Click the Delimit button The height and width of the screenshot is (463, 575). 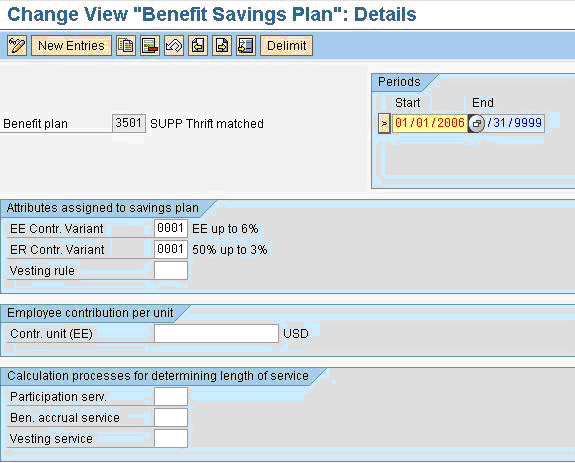(x=286, y=46)
